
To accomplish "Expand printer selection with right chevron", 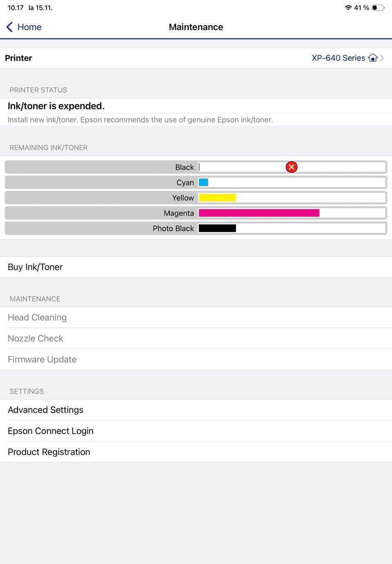I will coord(382,58).
